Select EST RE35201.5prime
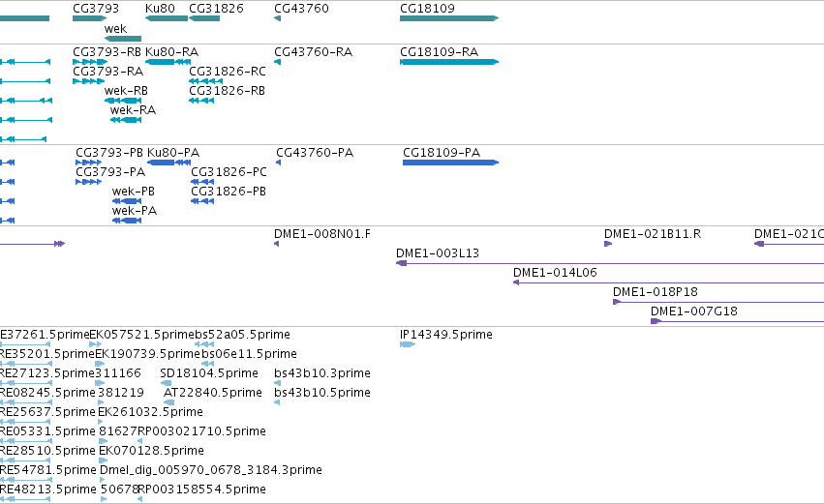The image size is (824, 504). tap(47, 354)
